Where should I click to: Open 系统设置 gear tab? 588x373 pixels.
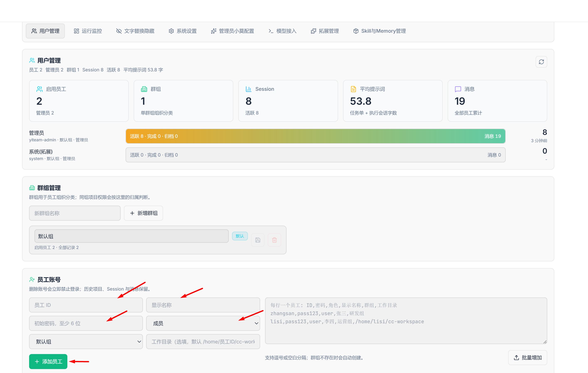click(183, 31)
